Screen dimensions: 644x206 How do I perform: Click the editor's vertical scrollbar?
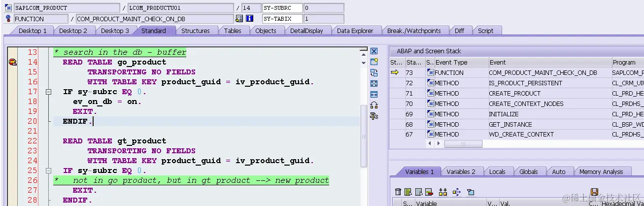(x=364, y=136)
